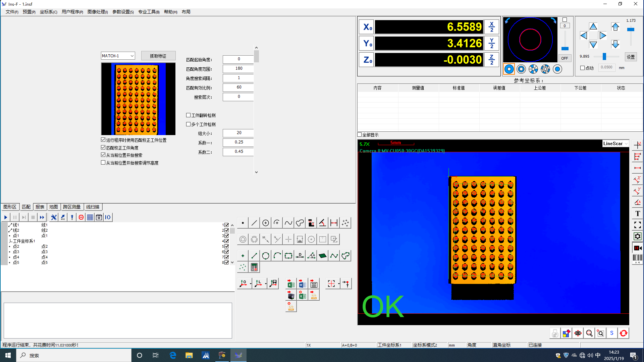The image size is (644, 362).
Task: Click the 设置 button
Action: tap(630, 57)
